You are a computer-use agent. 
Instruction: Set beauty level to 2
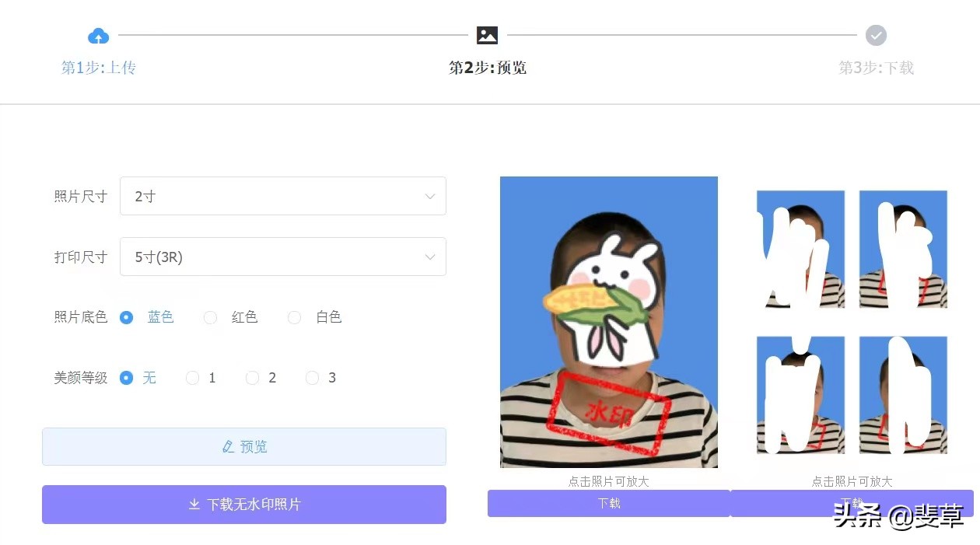tap(252, 378)
